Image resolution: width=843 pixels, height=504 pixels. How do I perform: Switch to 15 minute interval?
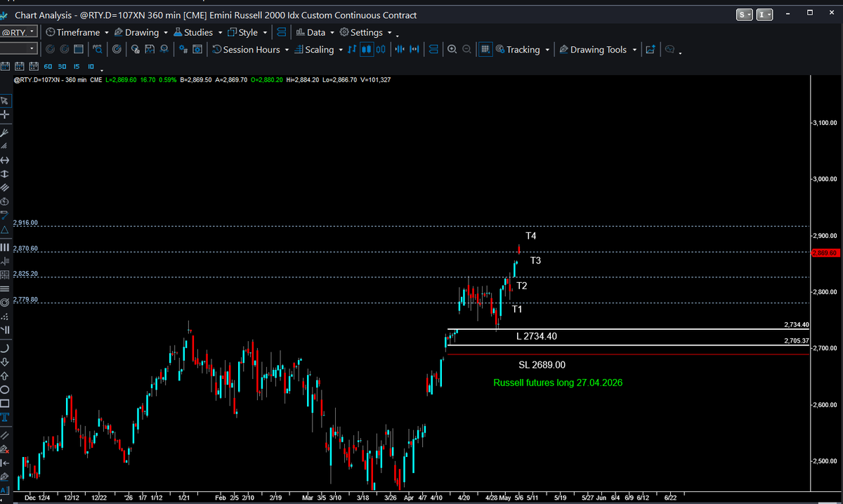tap(77, 67)
